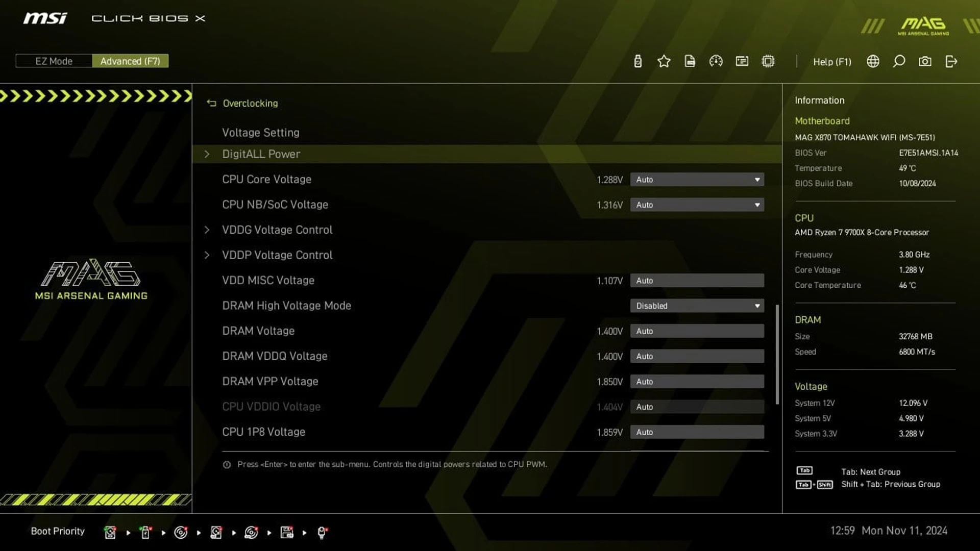980x551 pixels.
Task: Click the info icon beside help description
Action: [x=227, y=464]
